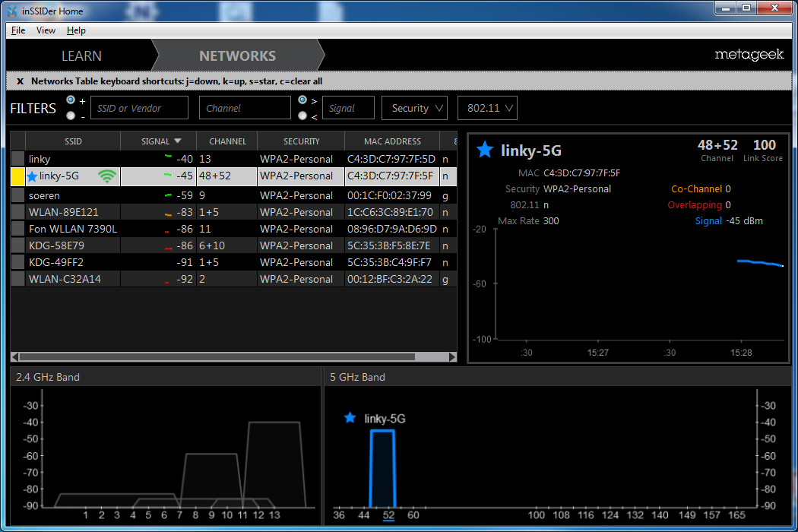The width and height of the screenshot is (798, 532).
Task: Toggle the color box for KDG-58E79 row
Action: tap(17, 245)
